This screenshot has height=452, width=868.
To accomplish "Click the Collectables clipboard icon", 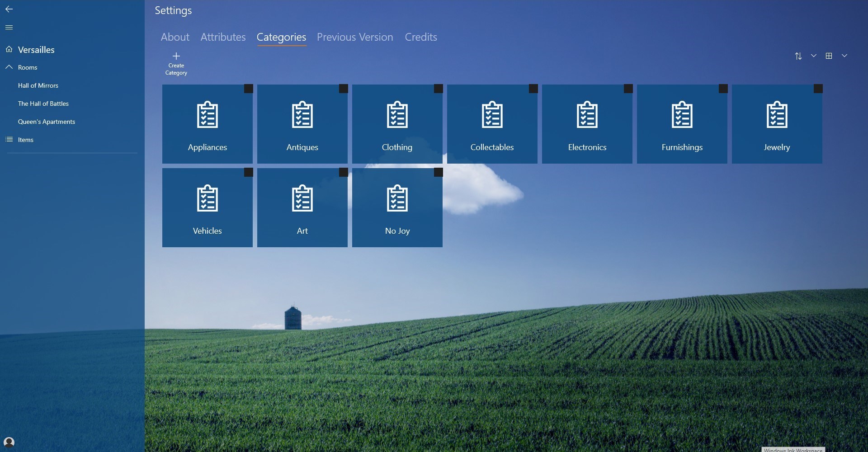I will [492, 114].
